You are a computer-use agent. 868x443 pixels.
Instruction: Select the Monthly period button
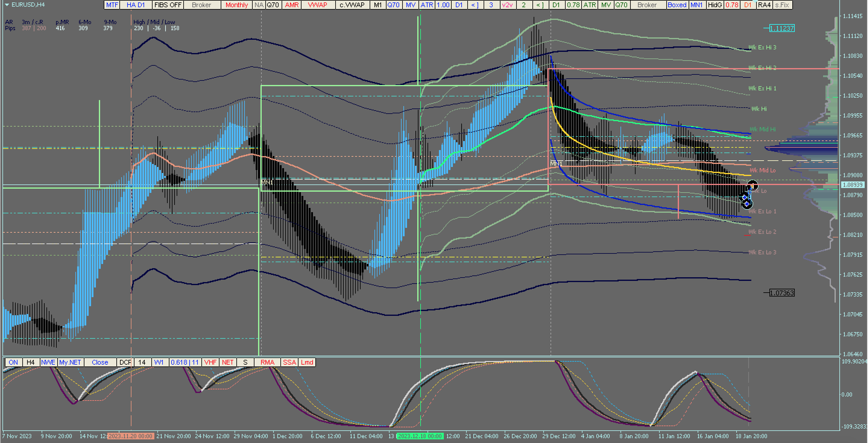point(237,5)
